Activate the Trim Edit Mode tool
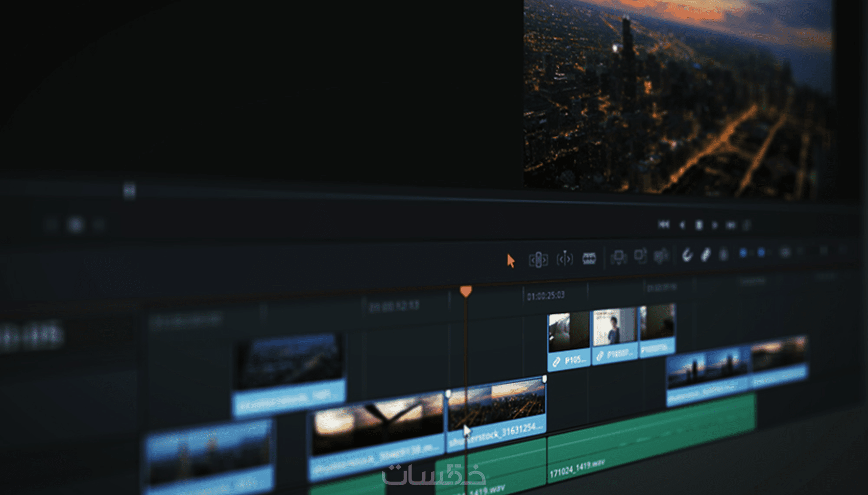 pyautogui.click(x=538, y=260)
